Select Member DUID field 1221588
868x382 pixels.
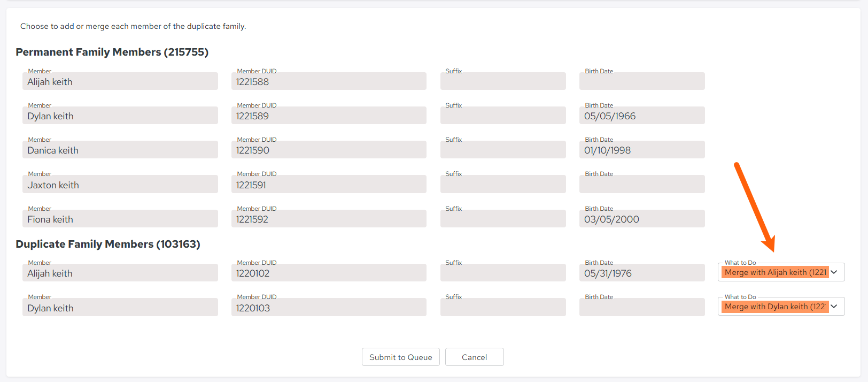click(x=329, y=81)
